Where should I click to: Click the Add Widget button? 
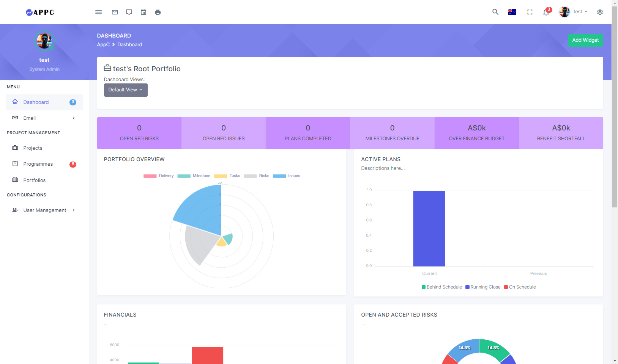coord(585,40)
